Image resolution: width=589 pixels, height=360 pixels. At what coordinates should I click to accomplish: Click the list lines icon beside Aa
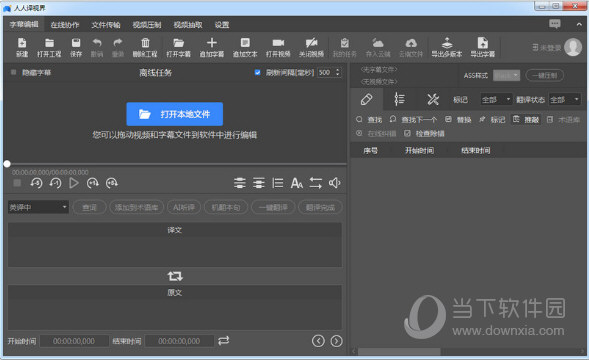click(x=278, y=183)
